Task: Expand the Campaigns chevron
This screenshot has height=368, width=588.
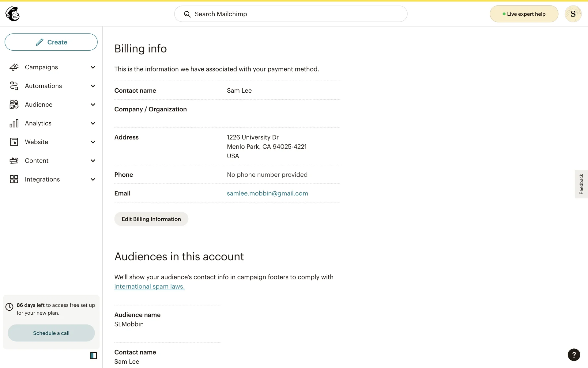Action: pyautogui.click(x=93, y=67)
